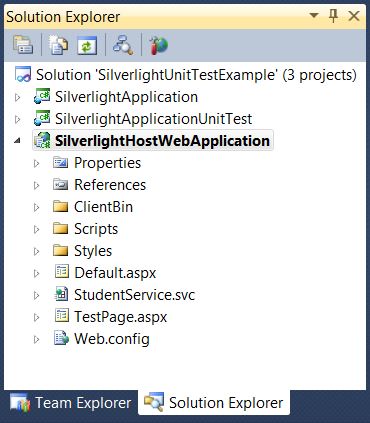Expand the SilverlightApplication project

pyautogui.click(x=18, y=97)
